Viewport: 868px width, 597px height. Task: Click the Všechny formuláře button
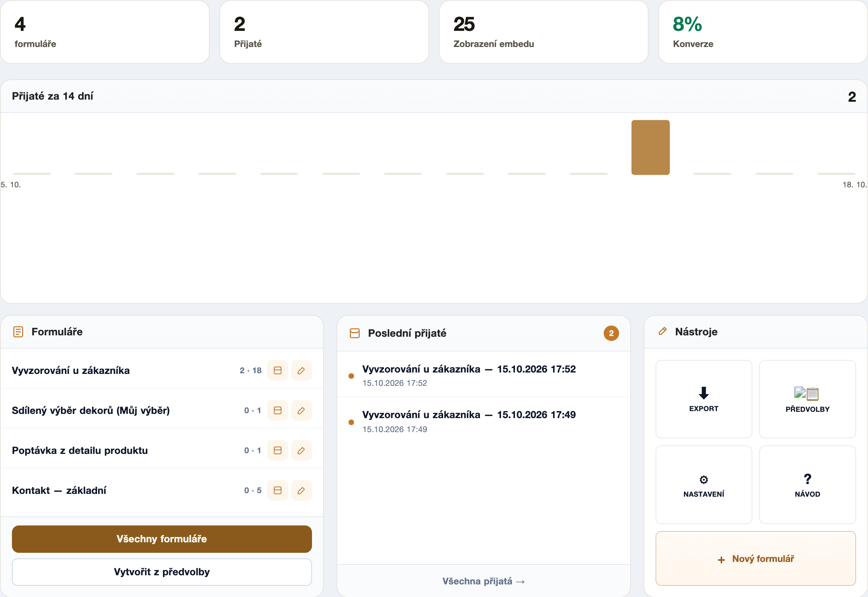pos(162,539)
